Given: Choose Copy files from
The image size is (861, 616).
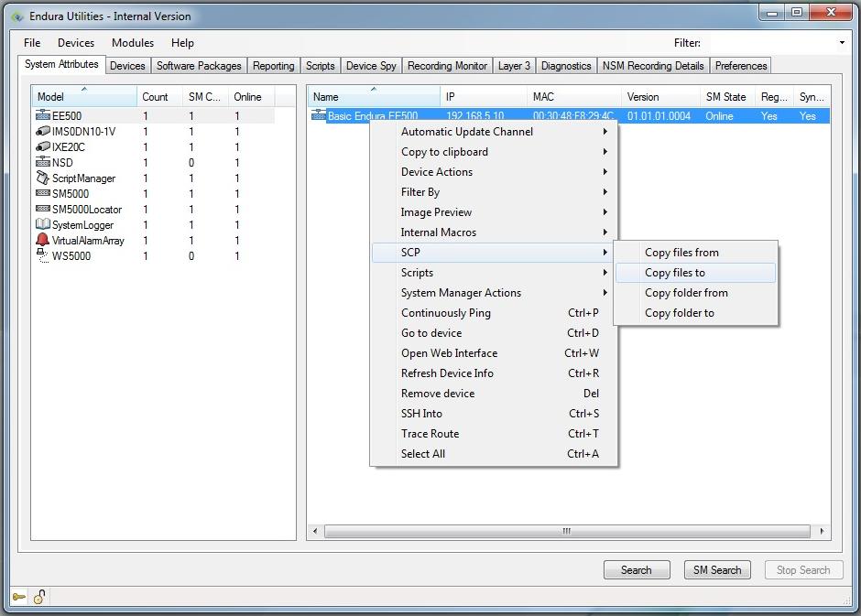Looking at the screenshot, I should click(696, 253).
